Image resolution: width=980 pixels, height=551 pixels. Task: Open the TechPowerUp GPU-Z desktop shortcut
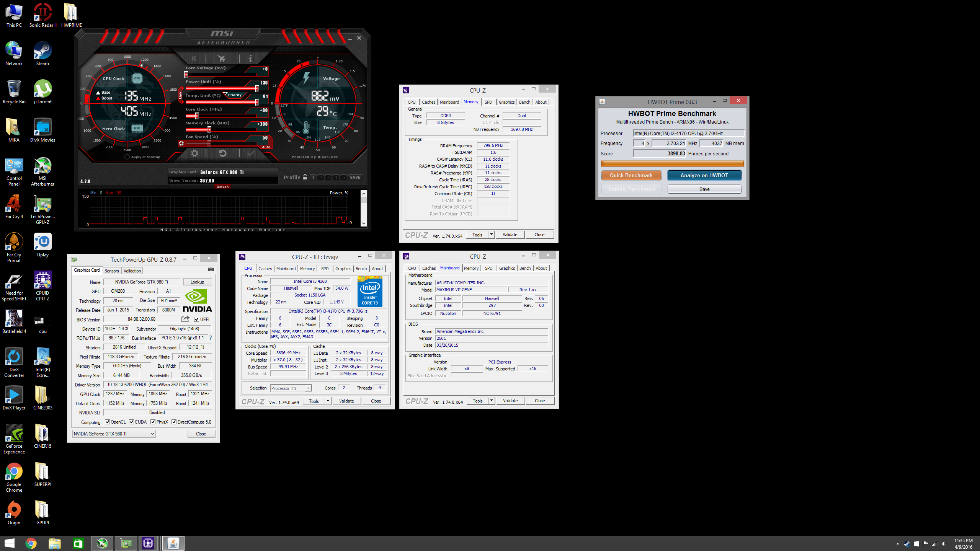click(42, 210)
